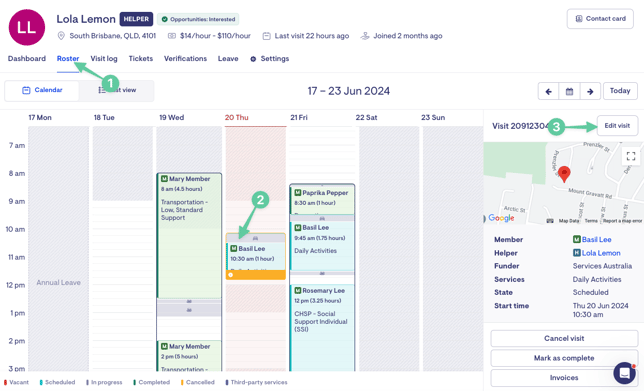Jump to Today in the calendar

point(620,91)
